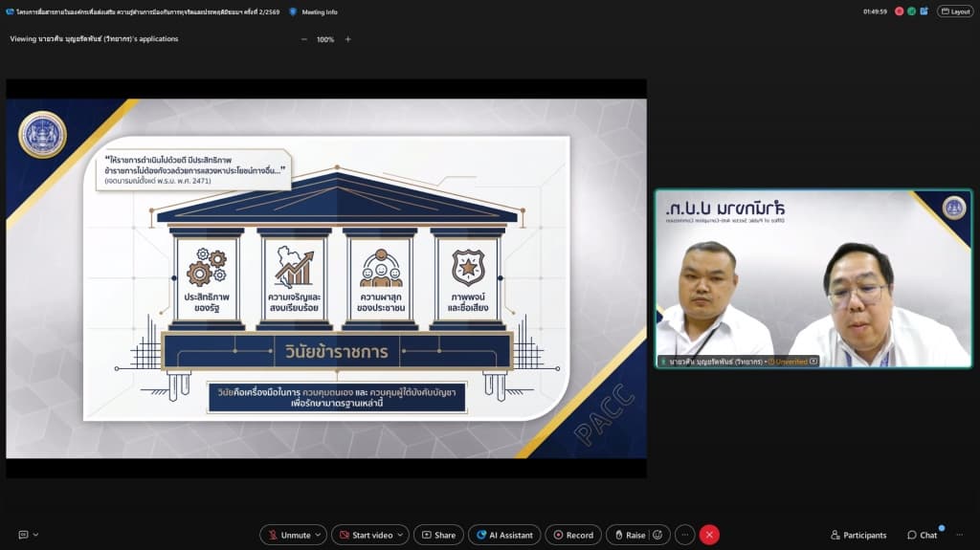
Task: Click the 'Viewing ... applications' label
Action: point(94,39)
